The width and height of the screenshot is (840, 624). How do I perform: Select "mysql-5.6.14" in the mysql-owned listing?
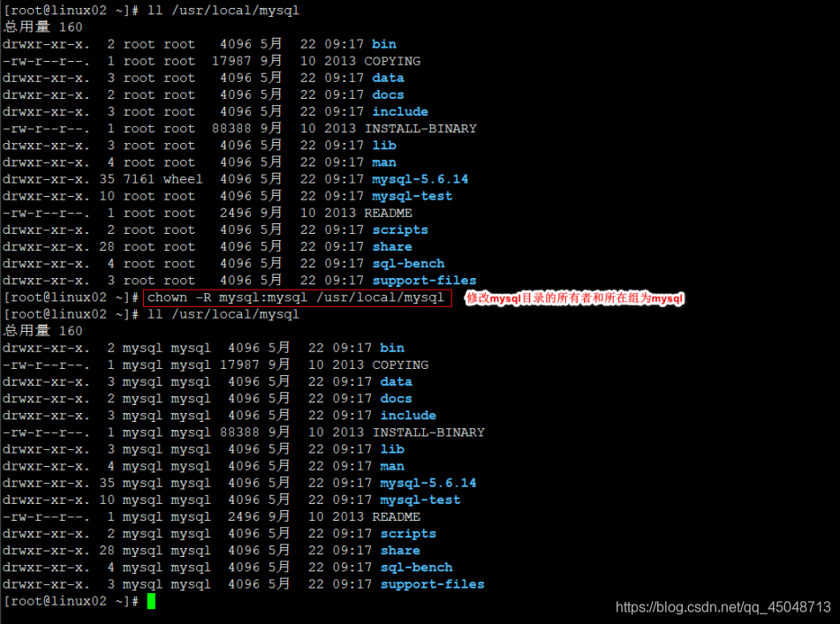point(428,483)
